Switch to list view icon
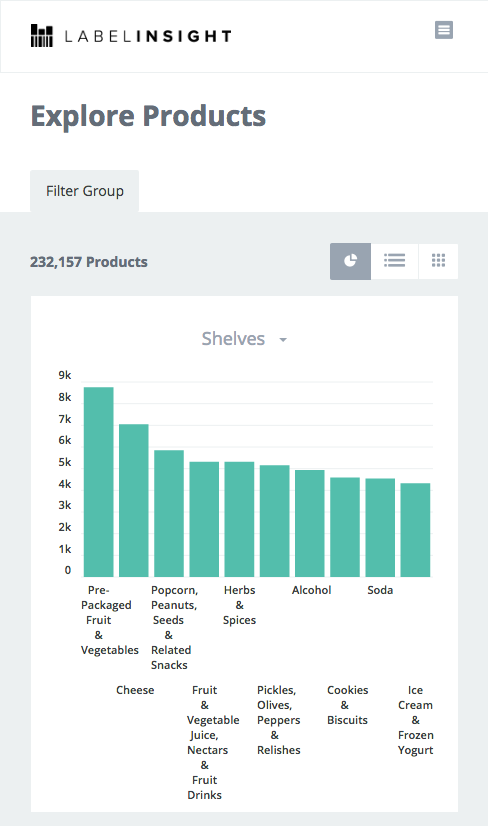This screenshot has width=488, height=826. coord(394,261)
